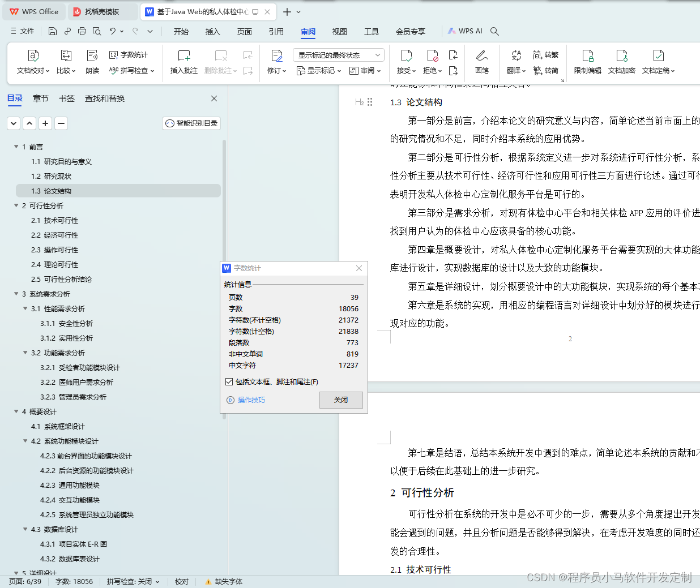Viewport: 700px width, 588px height.
Task: Click the 限制编辑 restrict editing icon
Action: point(588,62)
